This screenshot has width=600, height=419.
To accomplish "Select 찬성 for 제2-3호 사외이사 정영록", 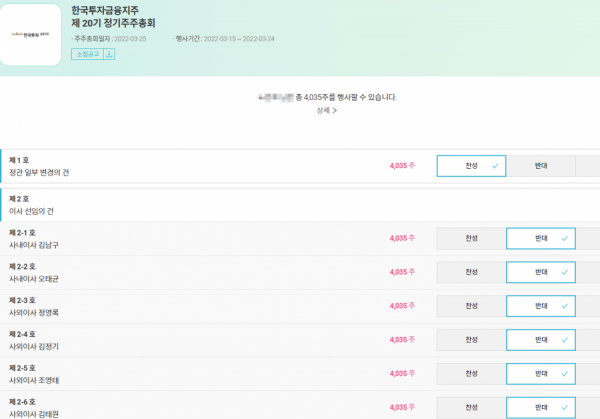I will pos(471,306).
